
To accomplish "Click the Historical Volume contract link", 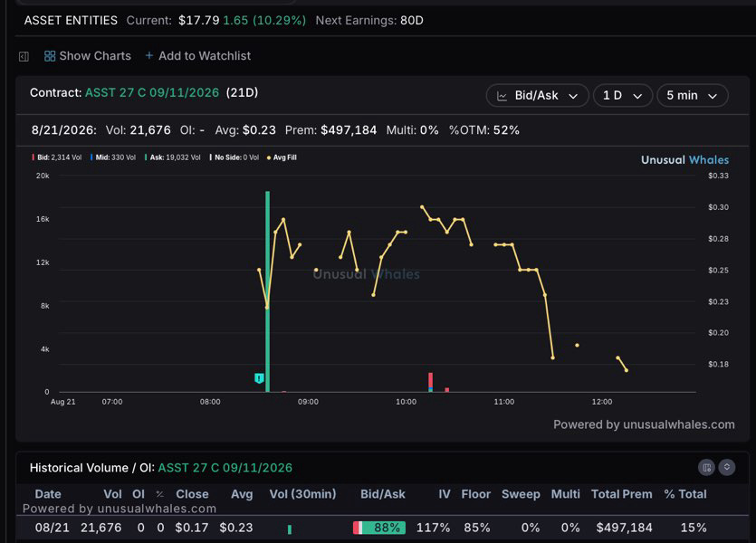I will click(x=225, y=468).
